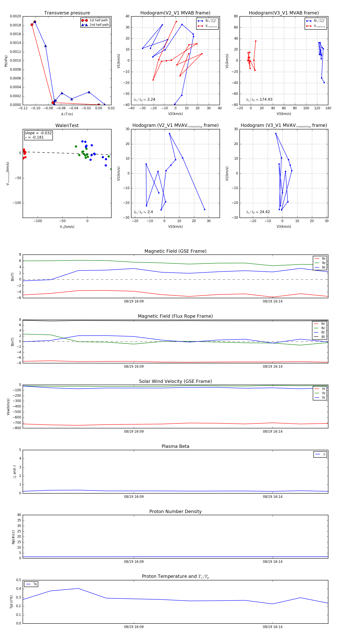The image size is (351, 644).
Task: Click the "Solar Wind Velocity (GSE Frame)" title
Action: (175, 381)
